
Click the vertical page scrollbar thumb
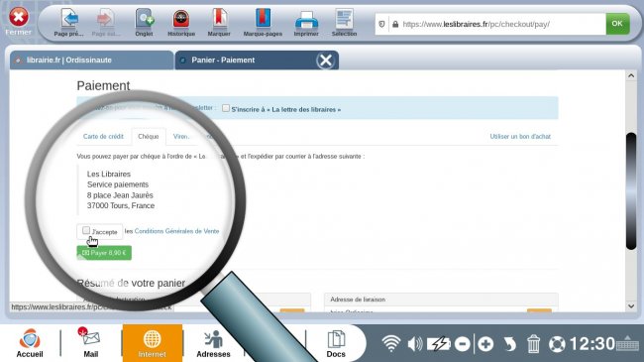[x=631, y=190]
